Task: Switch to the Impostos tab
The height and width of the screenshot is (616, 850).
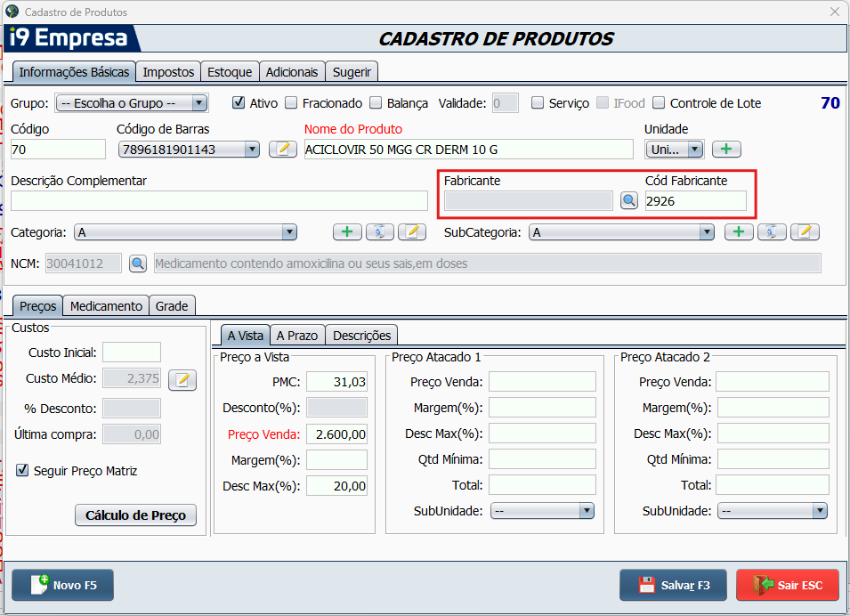Action: point(168,72)
